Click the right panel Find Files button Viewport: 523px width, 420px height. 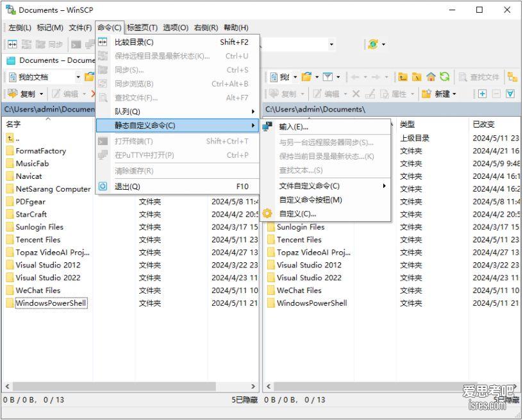coord(479,78)
